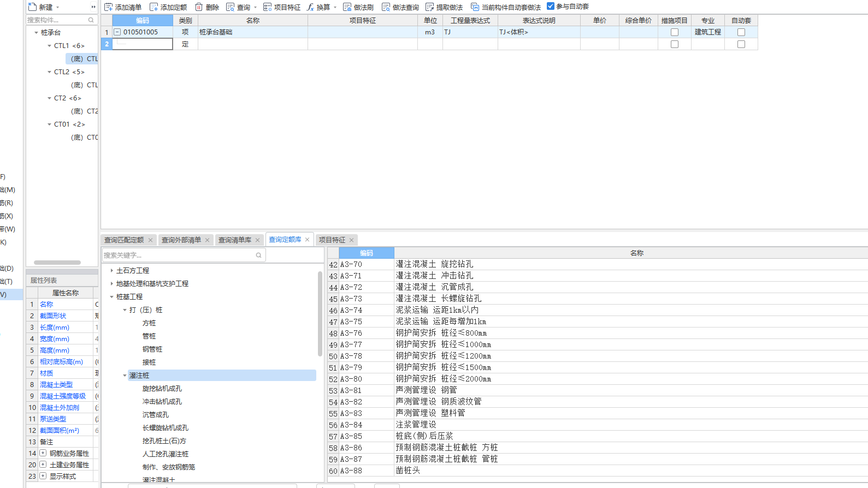Viewport: 868px width, 488px height.
Task: Collapse the 桩承台 tree node
Action: 36,33
